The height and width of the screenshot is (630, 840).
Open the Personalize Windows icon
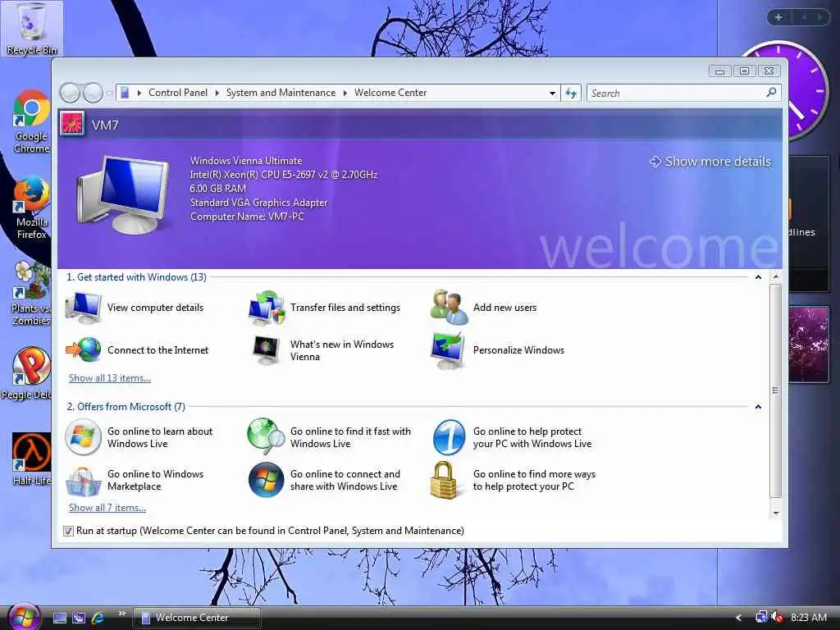(448, 350)
